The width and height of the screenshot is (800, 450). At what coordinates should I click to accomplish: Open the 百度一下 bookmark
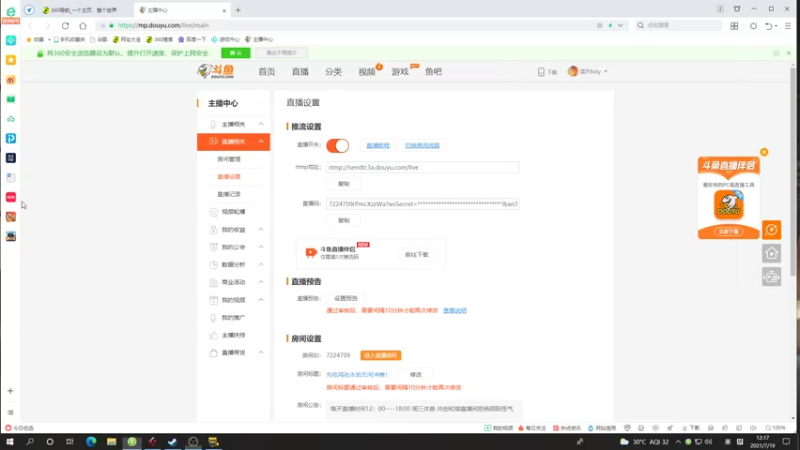(192, 39)
